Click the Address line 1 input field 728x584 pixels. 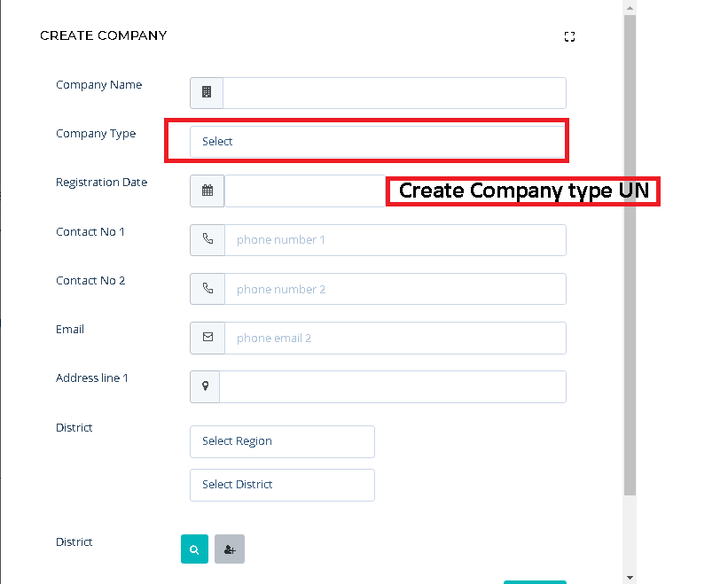[393, 387]
